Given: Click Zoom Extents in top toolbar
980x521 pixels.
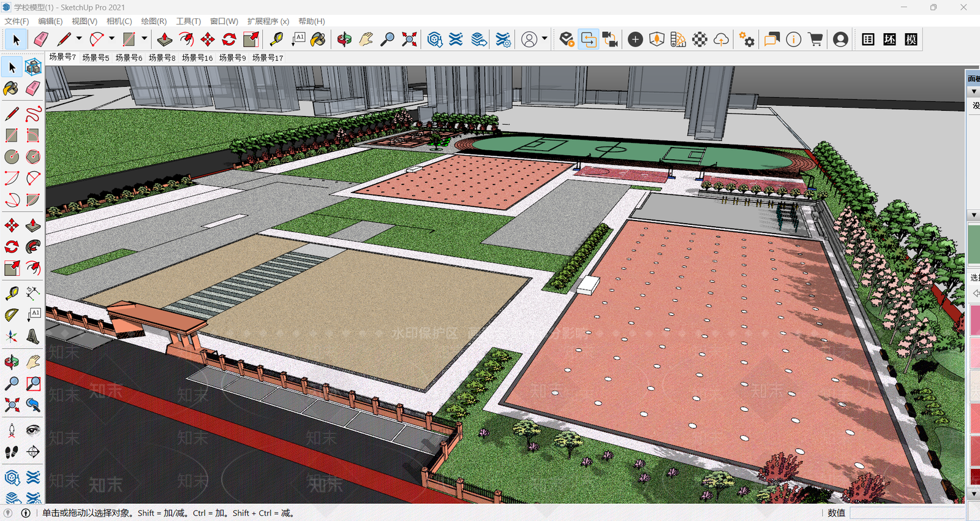Looking at the screenshot, I should 409,40.
